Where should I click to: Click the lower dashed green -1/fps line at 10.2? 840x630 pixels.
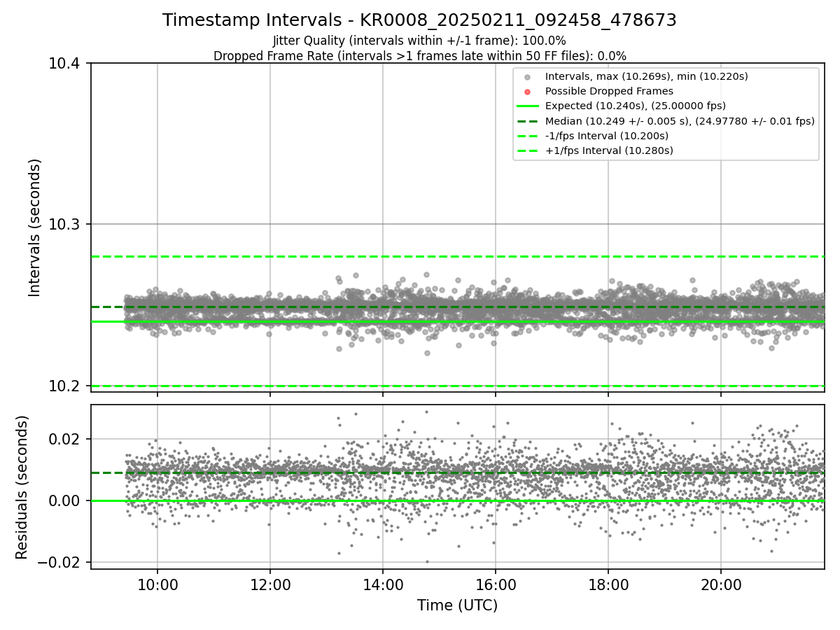point(457,386)
